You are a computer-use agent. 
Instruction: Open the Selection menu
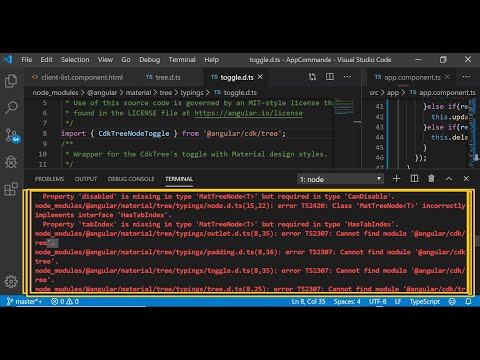[75, 60]
